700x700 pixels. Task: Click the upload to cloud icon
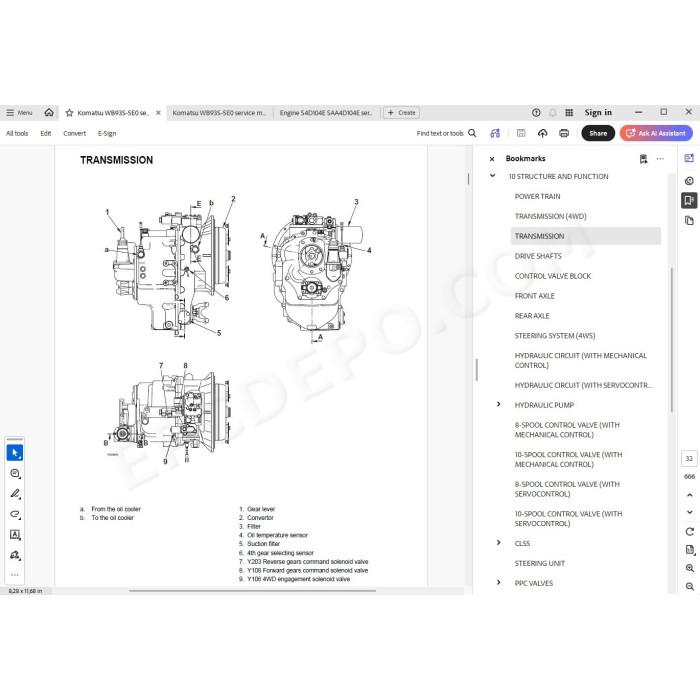pos(542,133)
